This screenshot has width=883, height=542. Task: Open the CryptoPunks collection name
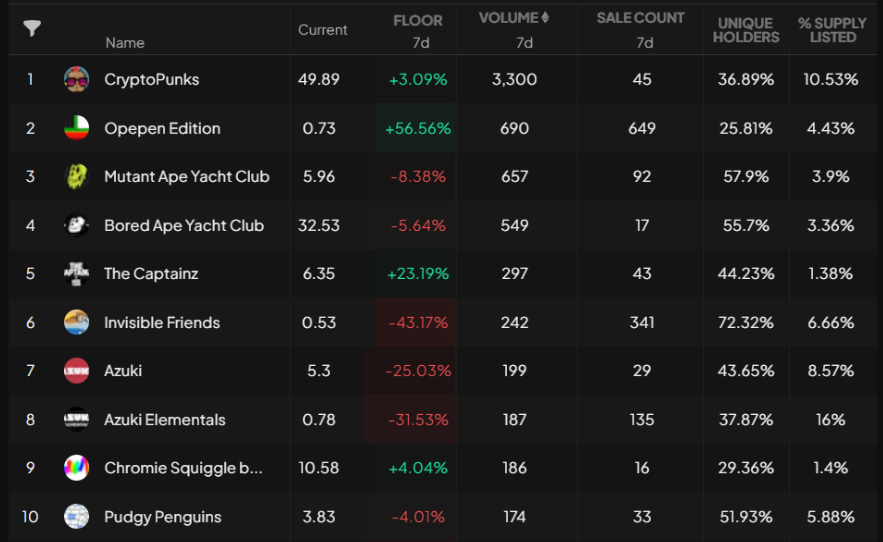click(x=151, y=79)
